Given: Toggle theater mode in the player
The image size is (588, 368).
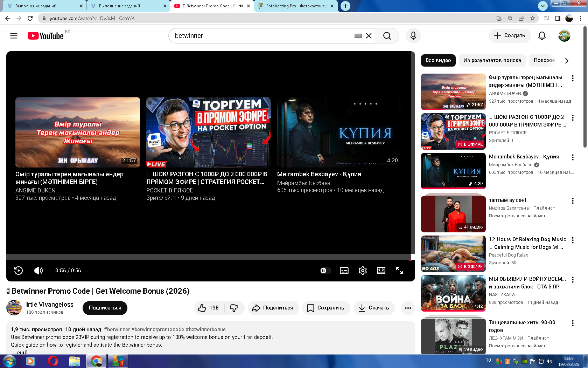Looking at the screenshot, I should click(381, 271).
